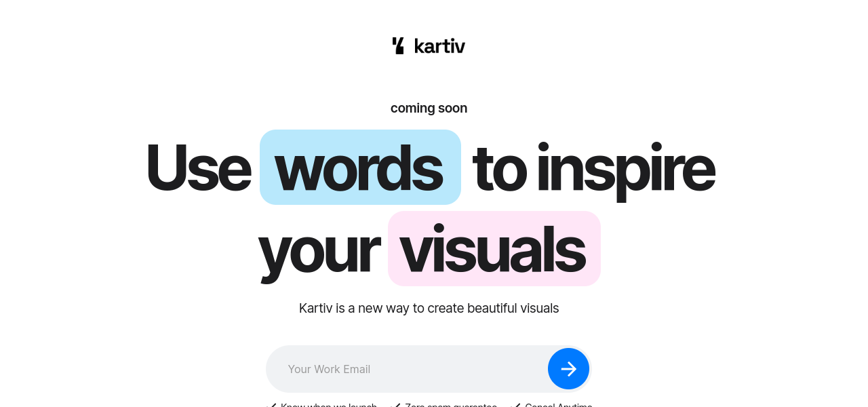This screenshot has width=868, height=407.
Task: Click the kartiv wordmark text
Action: pos(439,46)
